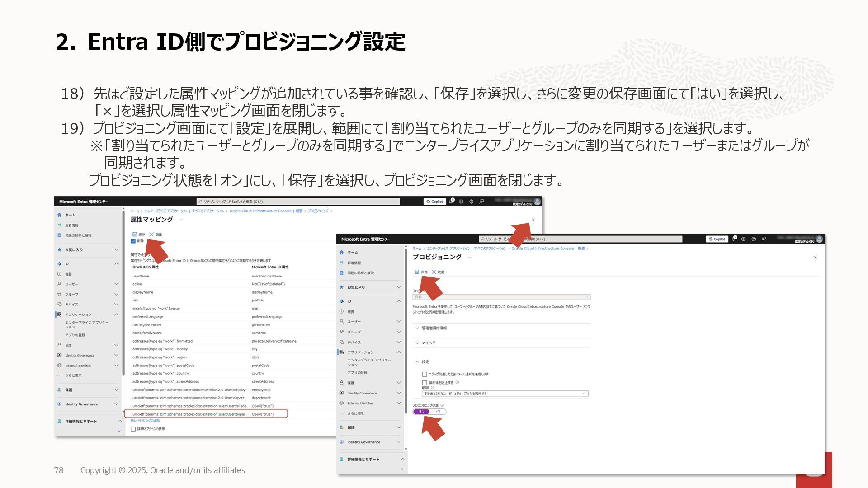Open the account avatar in the プロビジョニング window header
The height and width of the screenshot is (488, 868).
point(819,239)
